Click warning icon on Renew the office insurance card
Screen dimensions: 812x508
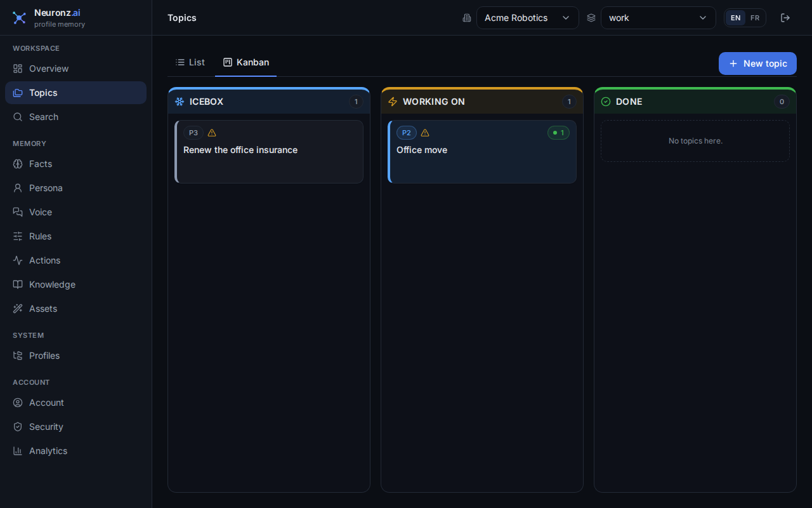[212, 133]
